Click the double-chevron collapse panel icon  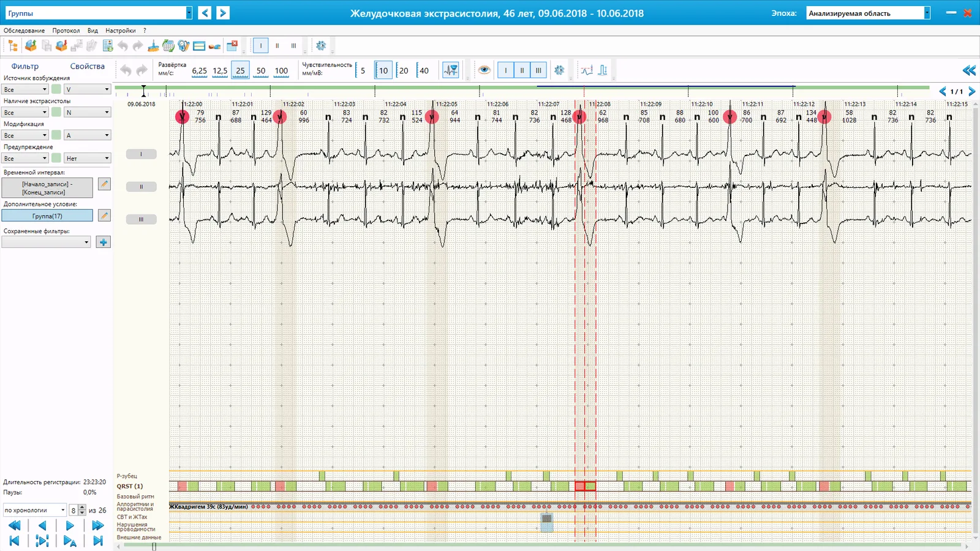click(x=969, y=70)
